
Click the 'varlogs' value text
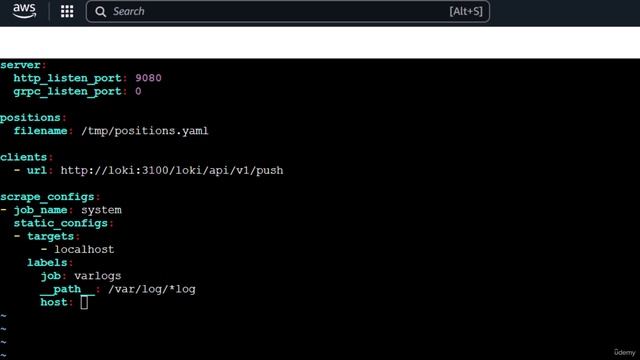click(x=98, y=276)
